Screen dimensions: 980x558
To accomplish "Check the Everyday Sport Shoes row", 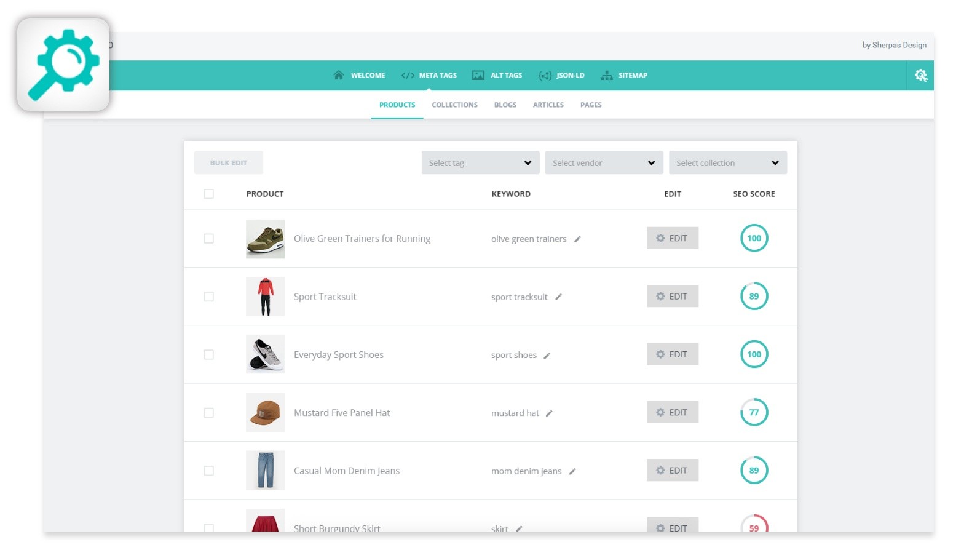I will click(x=208, y=354).
